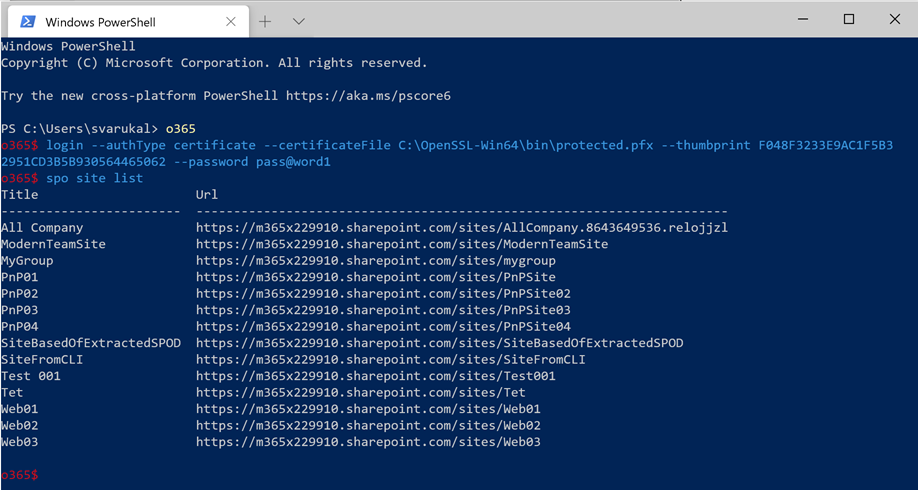Click the Copyright Microsoft Corporation line
This screenshot has height=490, width=918.
pos(214,63)
